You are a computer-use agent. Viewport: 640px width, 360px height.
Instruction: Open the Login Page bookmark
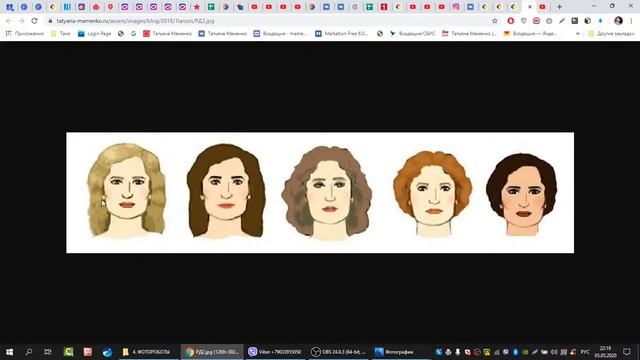tap(95, 33)
